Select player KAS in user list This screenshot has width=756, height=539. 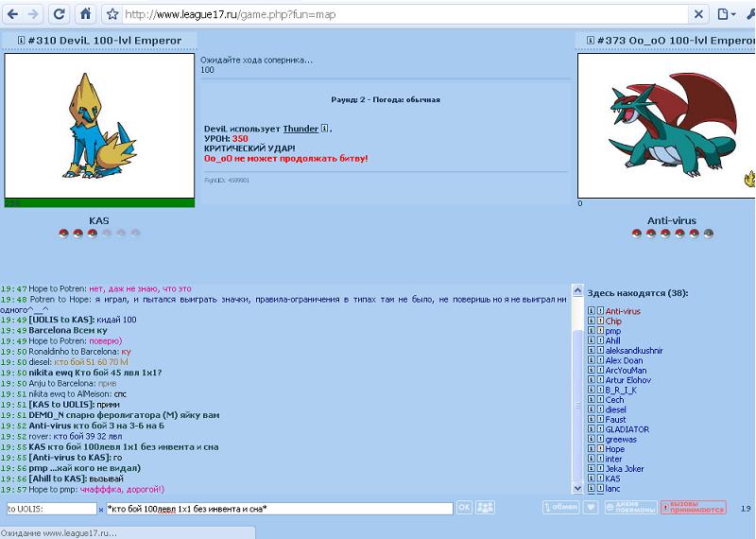[612, 478]
